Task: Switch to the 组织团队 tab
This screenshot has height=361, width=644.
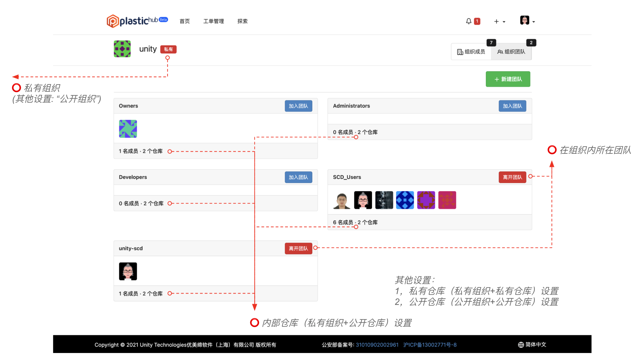Action: [x=511, y=52]
